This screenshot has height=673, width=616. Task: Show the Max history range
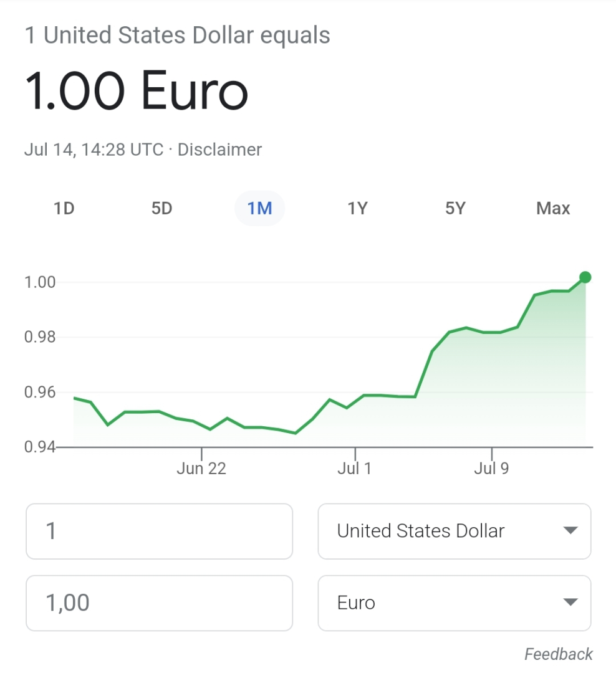(553, 208)
